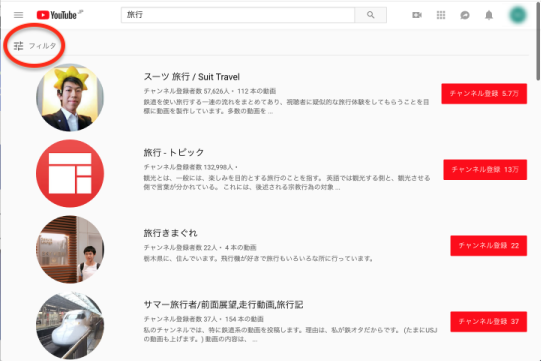The height and width of the screenshot is (361, 541).
Task: Open the 旅行きまぐれ channel title
Action: click(170, 233)
